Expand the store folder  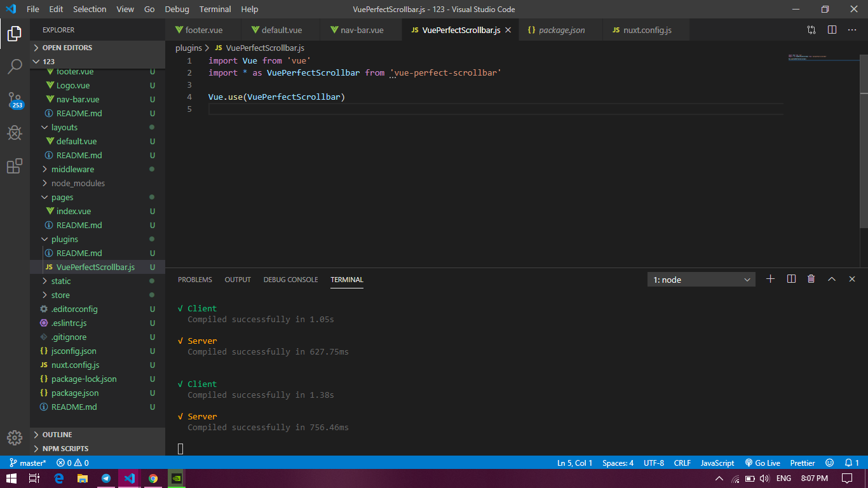[x=97, y=295]
